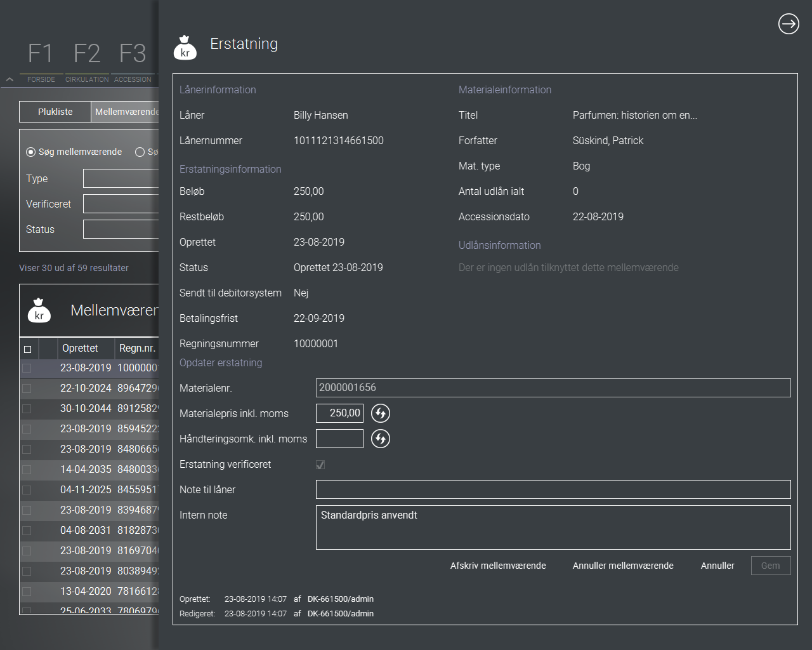Click Afskriv mellemværende button
This screenshot has width=812, height=650.
click(x=498, y=566)
